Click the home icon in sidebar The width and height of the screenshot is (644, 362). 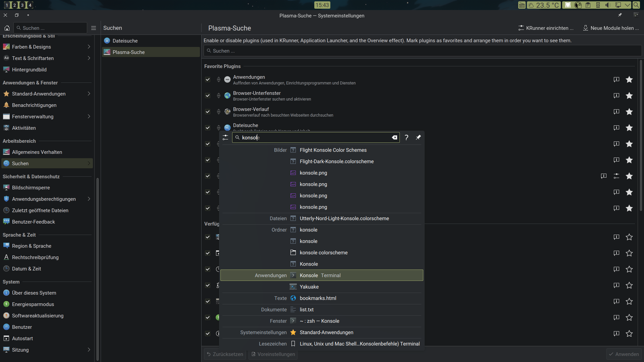[x=7, y=28]
